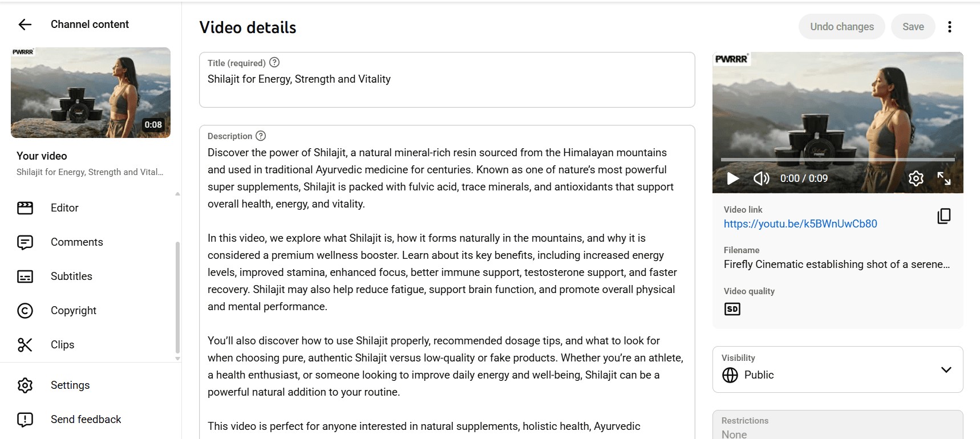Click the Save button
The image size is (980, 439).
913,27
